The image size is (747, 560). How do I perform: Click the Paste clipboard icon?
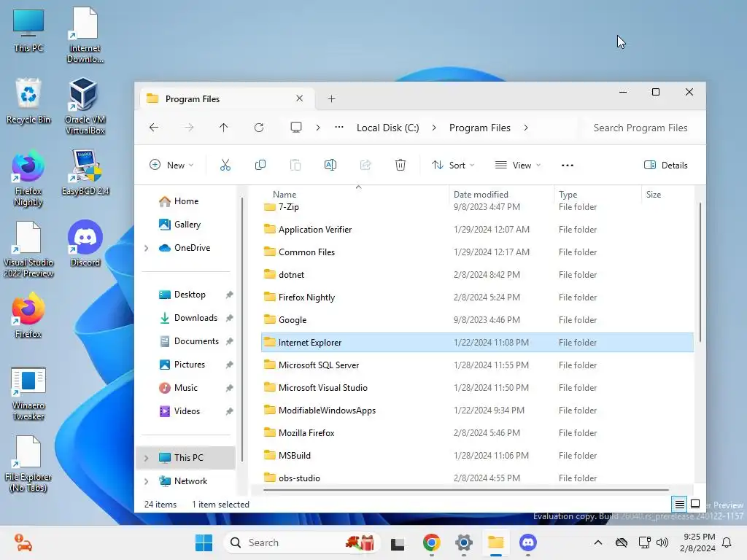click(x=295, y=166)
